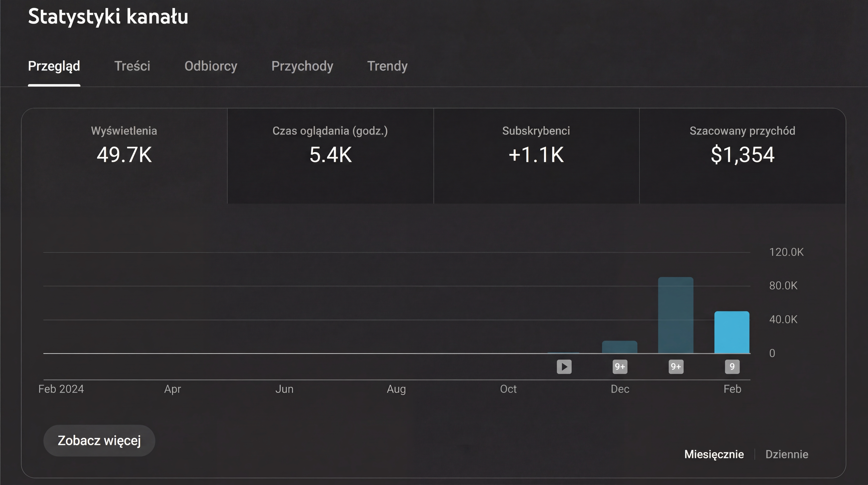Open the Odbiorcy tab

pos(211,66)
